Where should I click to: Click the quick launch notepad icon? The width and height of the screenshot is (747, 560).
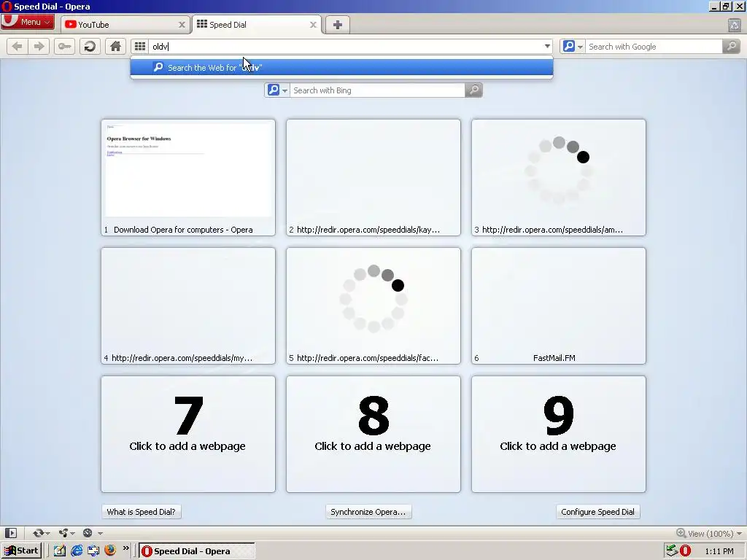pos(60,551)
